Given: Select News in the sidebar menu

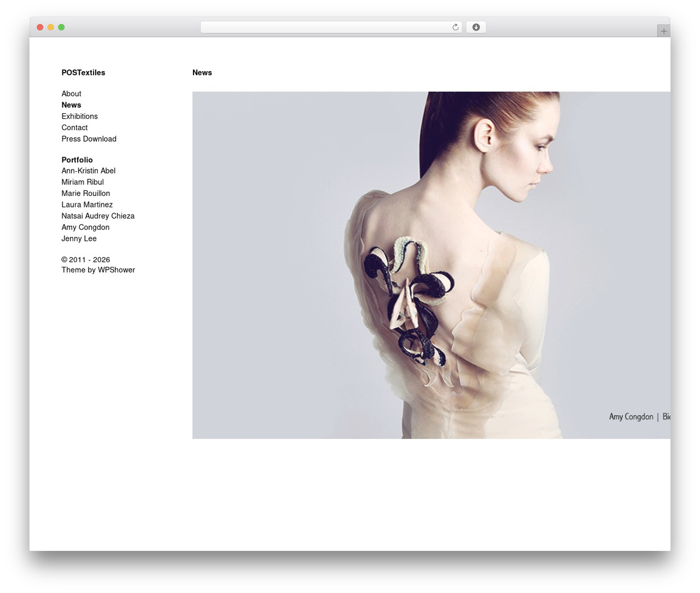Looking at the screenshot, I should pyautogui.click(x=71, y=105).
